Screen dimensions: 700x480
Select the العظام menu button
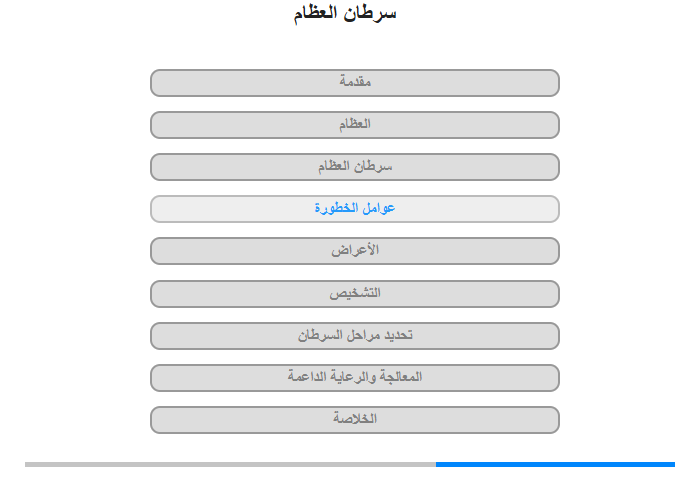(x=355, y=125)
